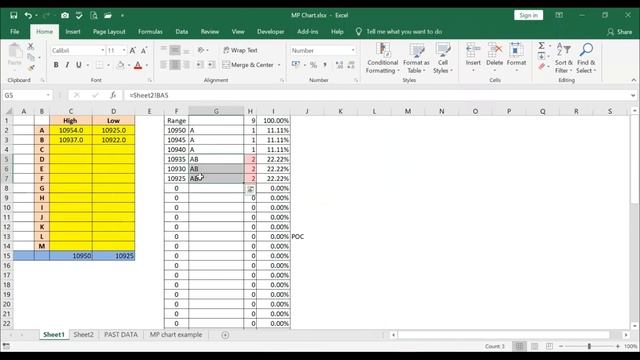Apply comma style number format
Viewport: 640px width, 360px height.
[x=325, y=64]
